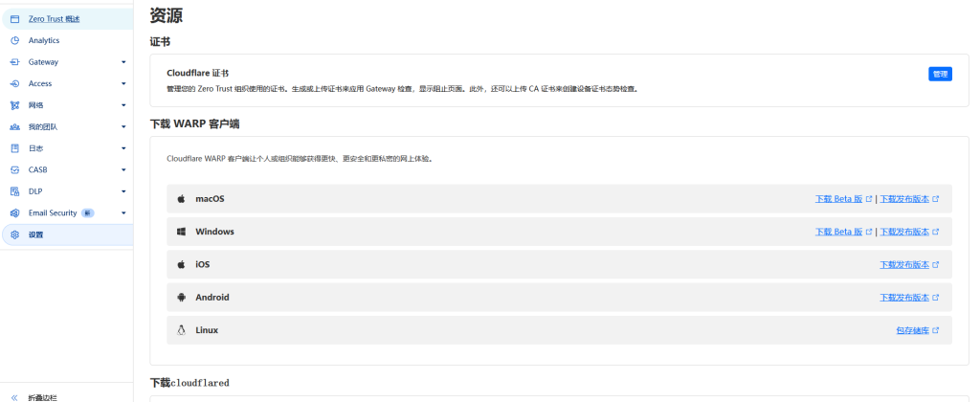Click the 证书 section heading
Screen dimensions: 980x402
160,42
